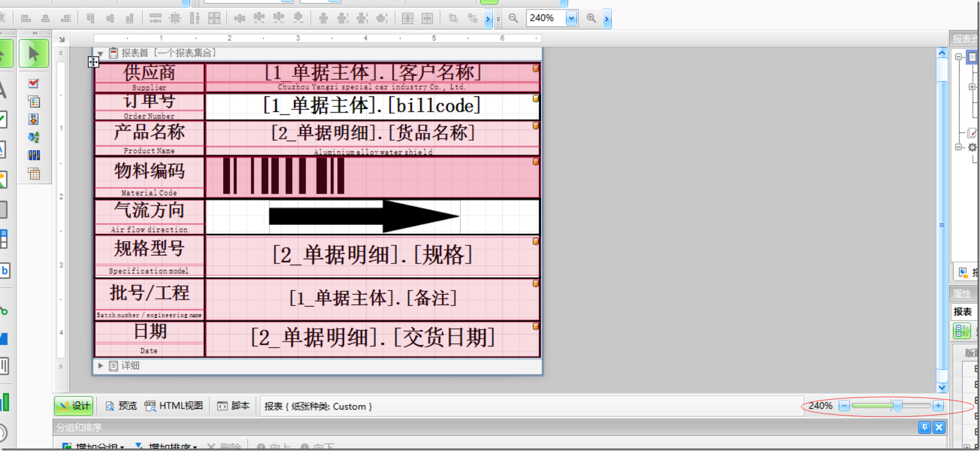This screenshot has height=451, width=980.
Task: Decrease zoom with bottom minus button
Action: (x=844, y=406)
